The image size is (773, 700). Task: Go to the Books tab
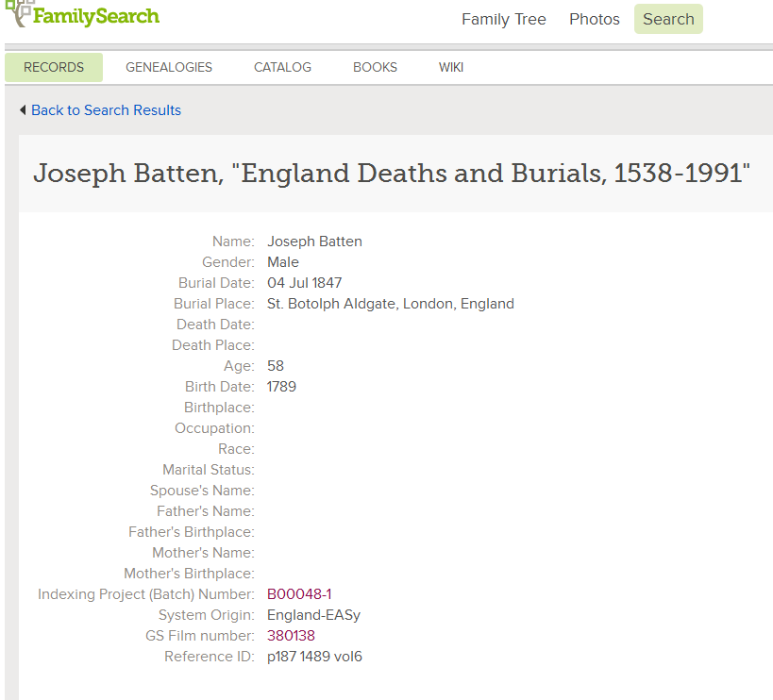pyautogui.click(x=375, y=68)
